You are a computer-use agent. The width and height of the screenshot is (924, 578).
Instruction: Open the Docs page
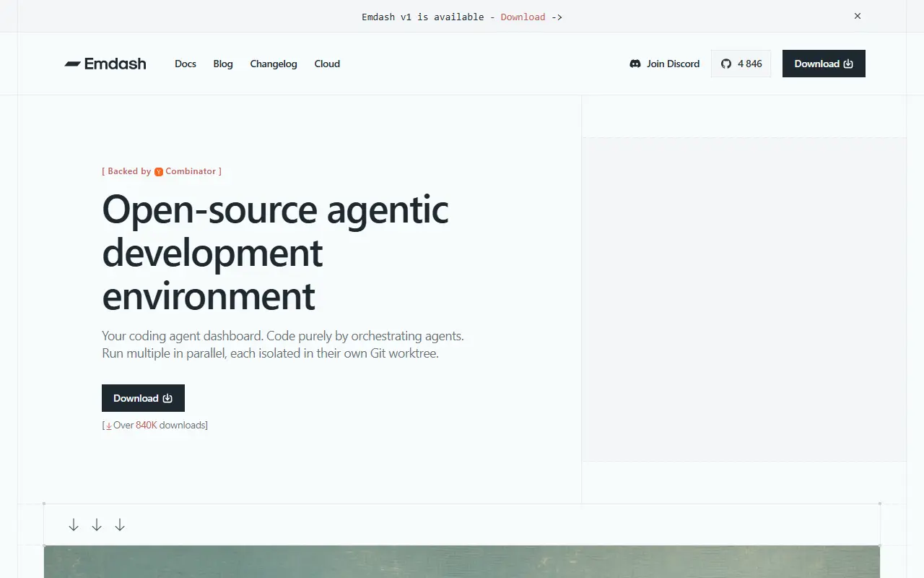click(186, 64)
